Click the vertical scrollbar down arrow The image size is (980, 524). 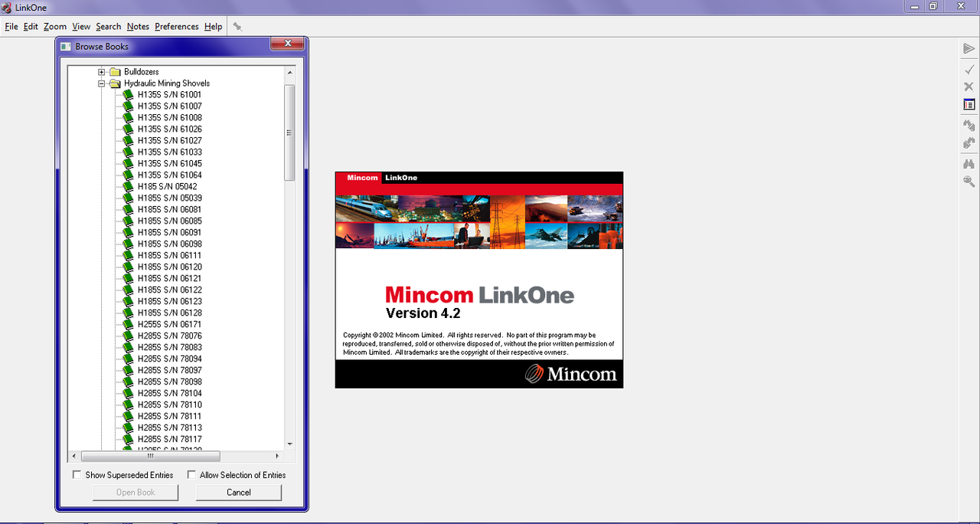tap(289, 444)
